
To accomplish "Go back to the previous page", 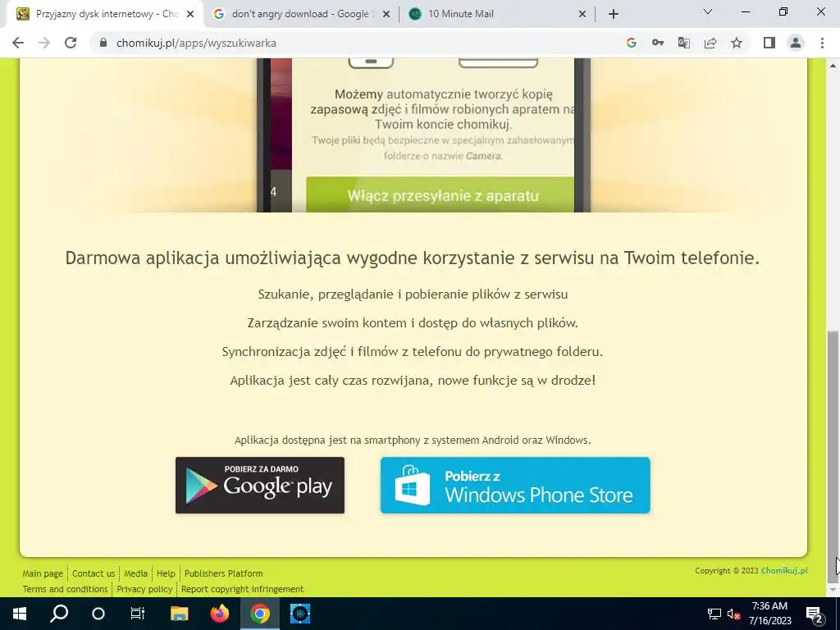I will (18, 43).
